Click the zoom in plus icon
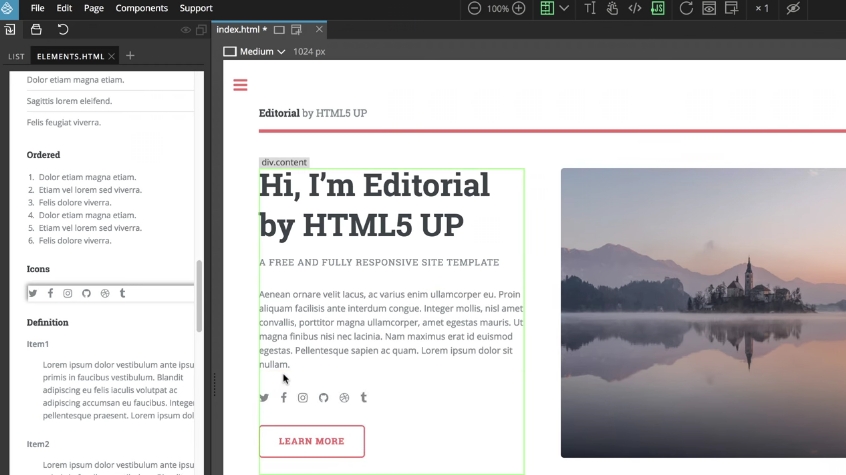 pyautogui.click(x=518, y=8)
